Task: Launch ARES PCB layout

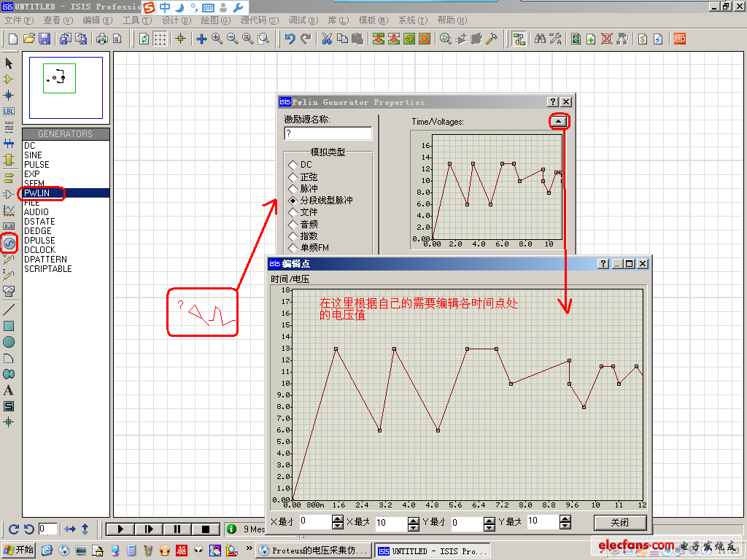Action: 680,39
